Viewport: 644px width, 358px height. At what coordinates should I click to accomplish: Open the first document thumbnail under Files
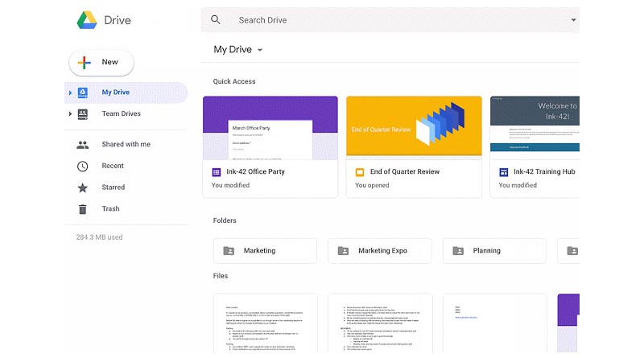[x=266, y=323]
